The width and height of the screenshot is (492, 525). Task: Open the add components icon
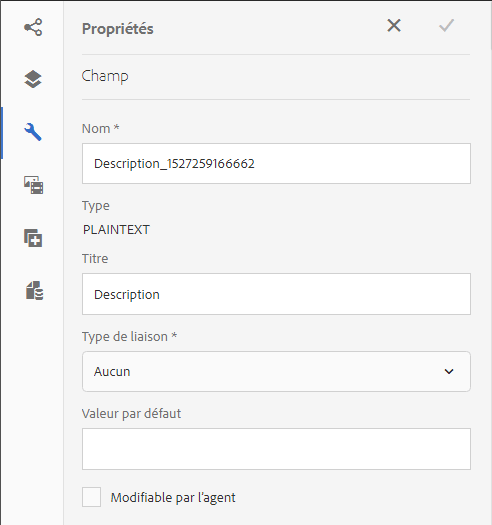[33, 238]
